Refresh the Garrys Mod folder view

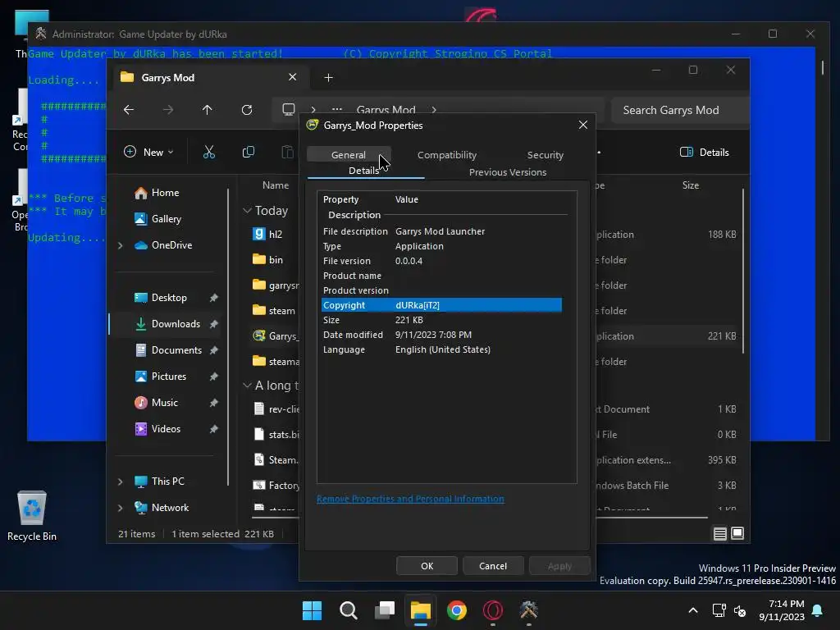pos(246,110)
